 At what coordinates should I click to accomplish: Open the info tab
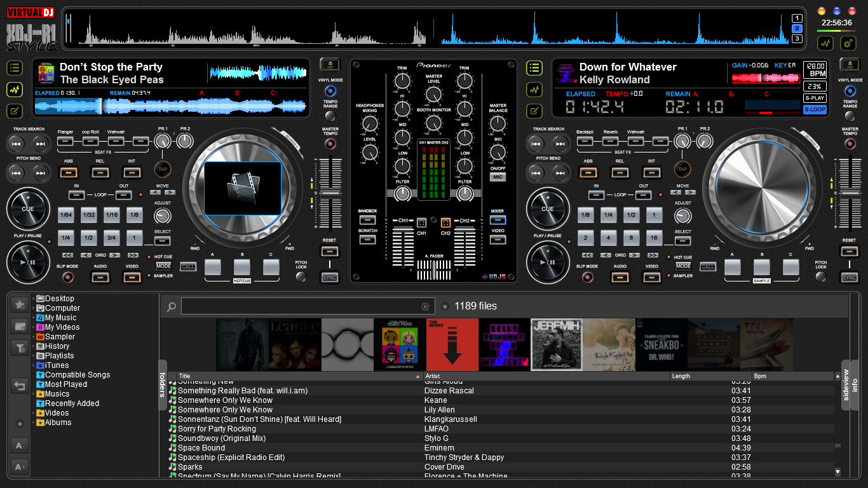point(855,385)
